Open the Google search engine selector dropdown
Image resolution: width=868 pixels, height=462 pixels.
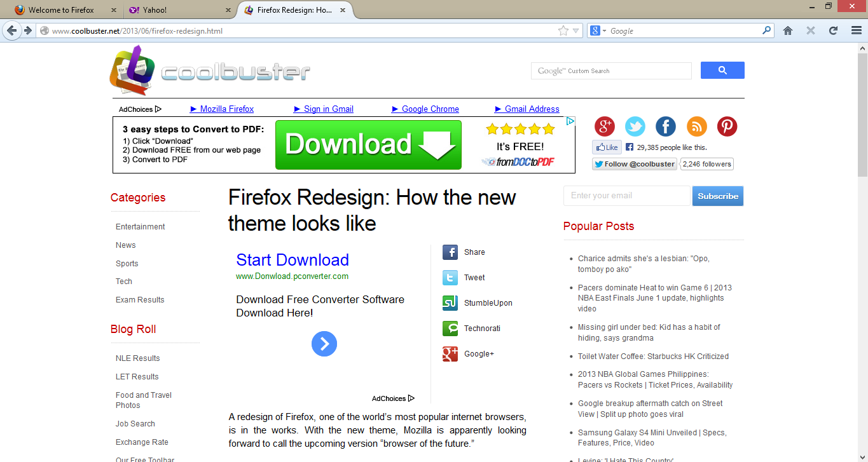(x=598, y=31)
